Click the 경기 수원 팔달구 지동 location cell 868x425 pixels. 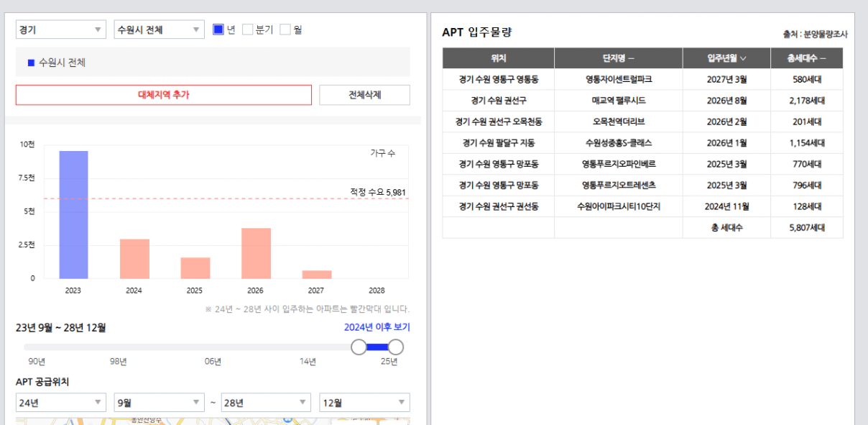pos(499,143)
